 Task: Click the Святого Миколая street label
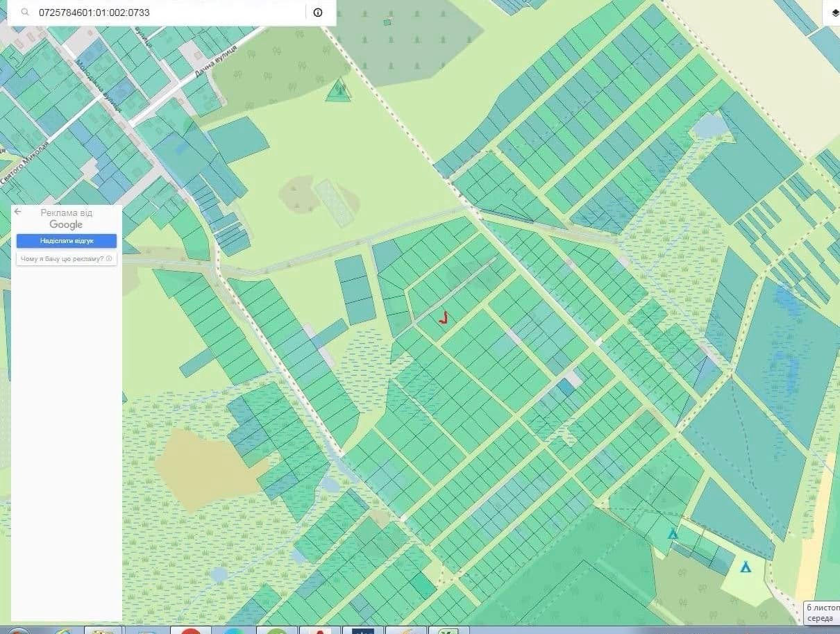[24, 161]
